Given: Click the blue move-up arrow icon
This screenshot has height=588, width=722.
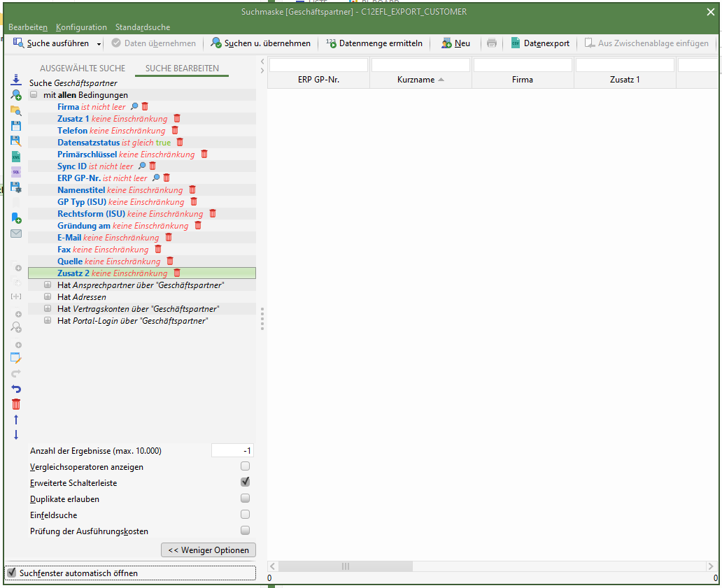Looking at the screenshot, I should click(x=16, y=420).
